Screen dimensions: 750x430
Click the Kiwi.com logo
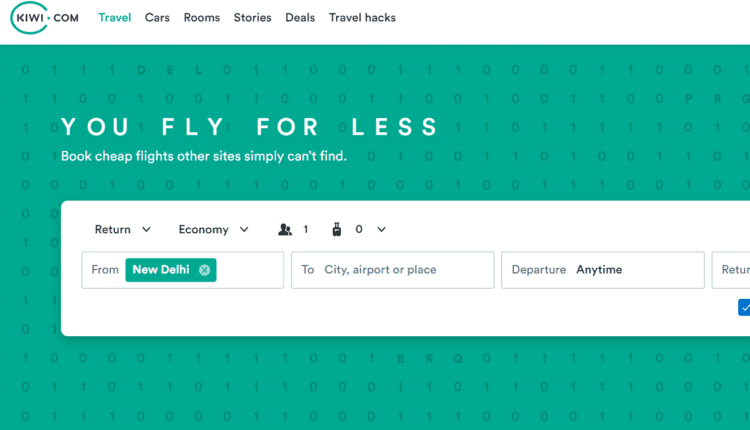[45, 18]
